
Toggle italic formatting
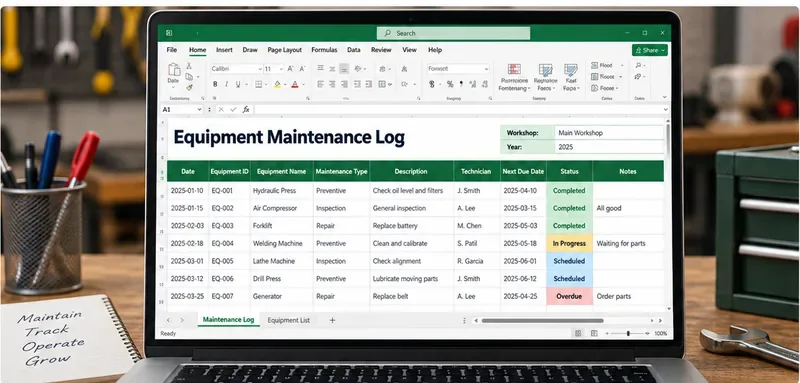pyautogui.click(x=227, y=84)
